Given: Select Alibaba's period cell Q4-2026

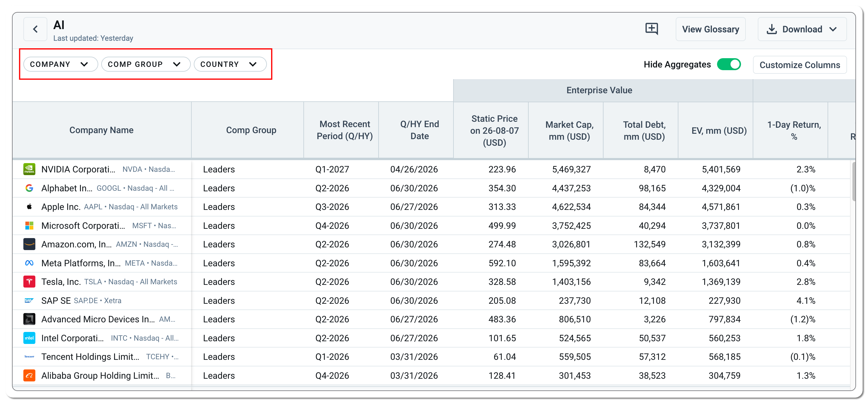Looking at the screenshot, I should click(x=332, y=375).
